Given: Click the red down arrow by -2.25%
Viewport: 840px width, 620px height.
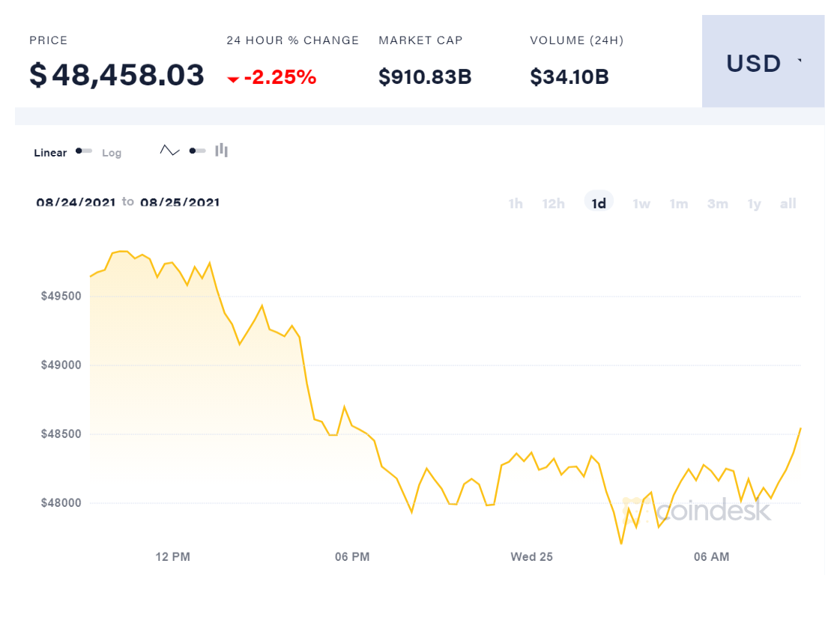Looking at the screenshot, I should pos(233,79).
